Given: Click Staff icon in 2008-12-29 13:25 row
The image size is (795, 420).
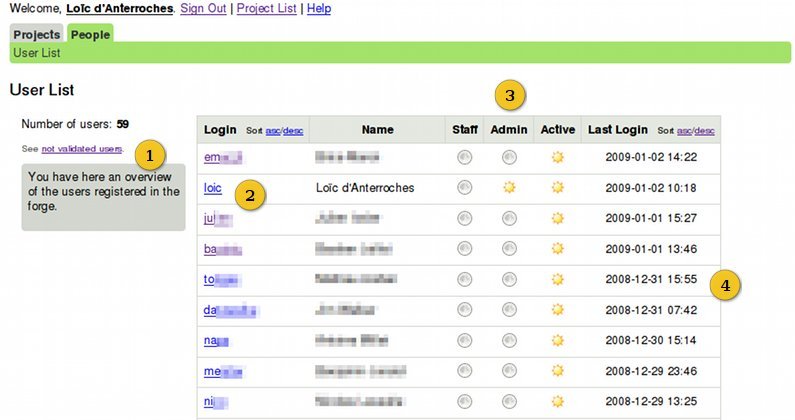Looking at the screenshot, I should (464, 402).
